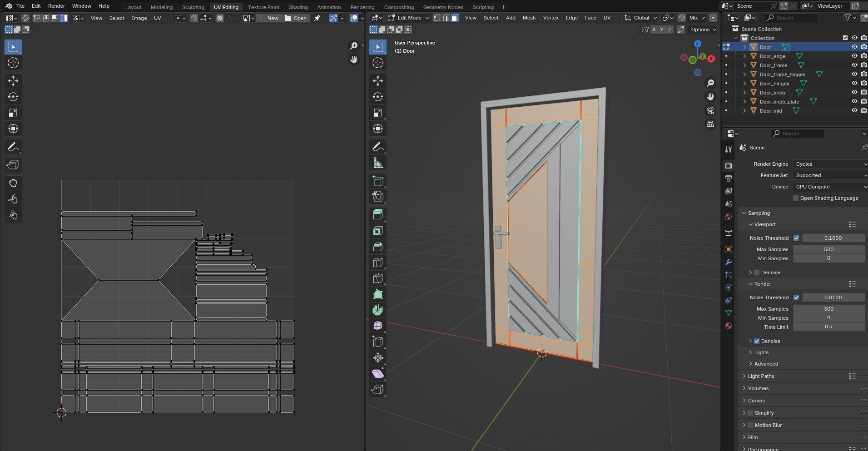Image resolution: width=868 pixels, height=451 pixels.
Task: Select the Measure tool in 3D viewport
Action: (x=378, y=163)
